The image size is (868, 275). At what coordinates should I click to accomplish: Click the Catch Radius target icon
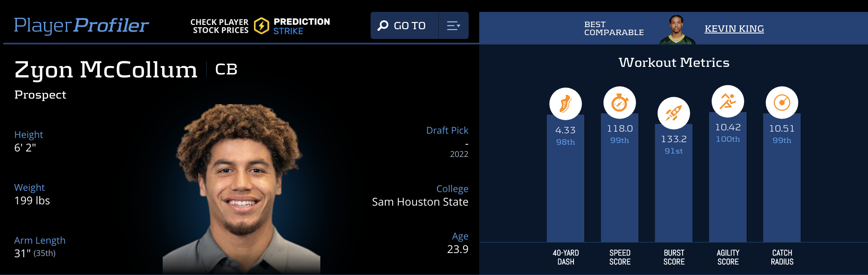(782, 103)
